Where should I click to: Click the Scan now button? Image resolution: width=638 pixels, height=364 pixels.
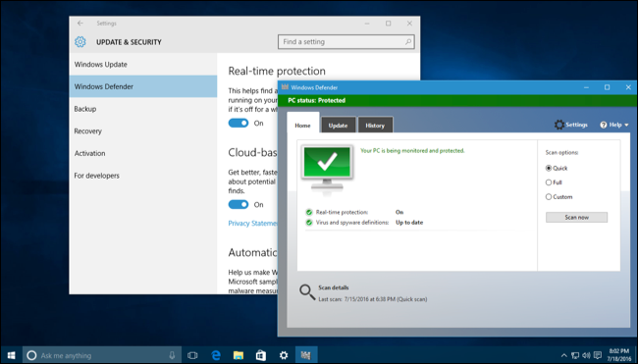tap(576, 217)
